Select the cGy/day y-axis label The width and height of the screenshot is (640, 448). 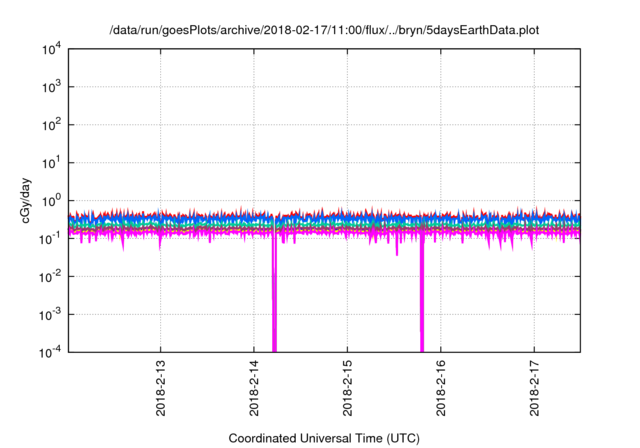coord(26,200)
